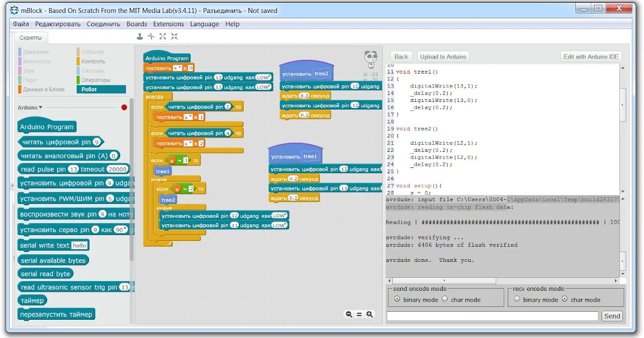
Task: Click the grow sprite arrows icon
Action: click(x=163, y=36)
